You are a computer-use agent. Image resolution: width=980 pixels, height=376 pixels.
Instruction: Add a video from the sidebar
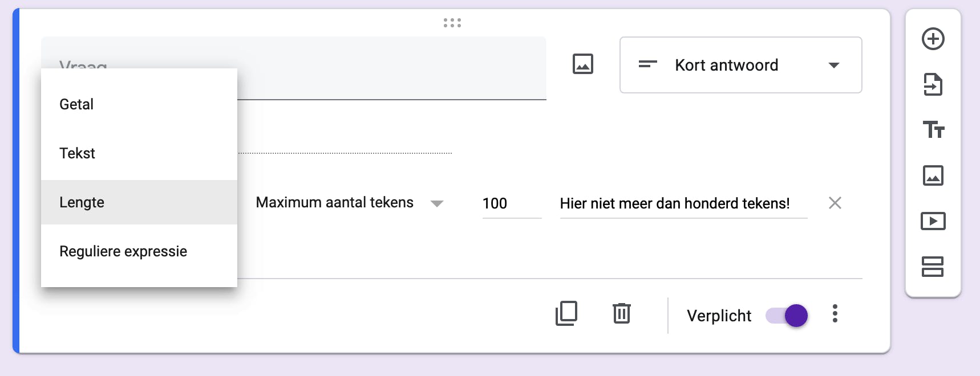tap(933, 221)
